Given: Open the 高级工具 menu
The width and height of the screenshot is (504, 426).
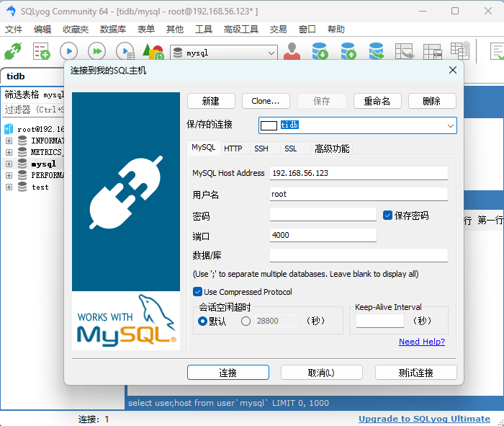Looking at the screenshot, I should (240, 30).
